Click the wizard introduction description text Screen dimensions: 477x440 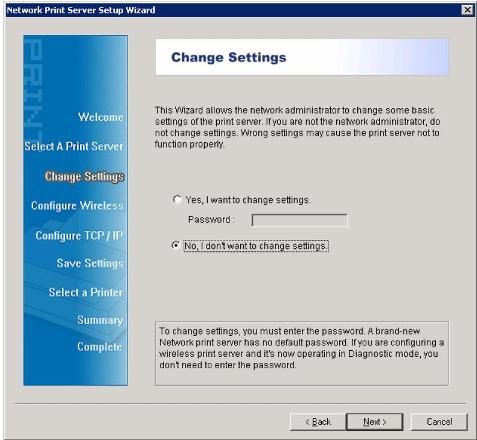(297, 127)
